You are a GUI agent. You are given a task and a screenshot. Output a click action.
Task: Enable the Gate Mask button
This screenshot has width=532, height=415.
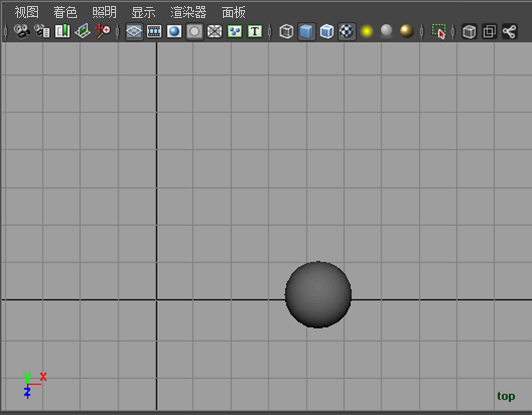click(x=194, y=32)
